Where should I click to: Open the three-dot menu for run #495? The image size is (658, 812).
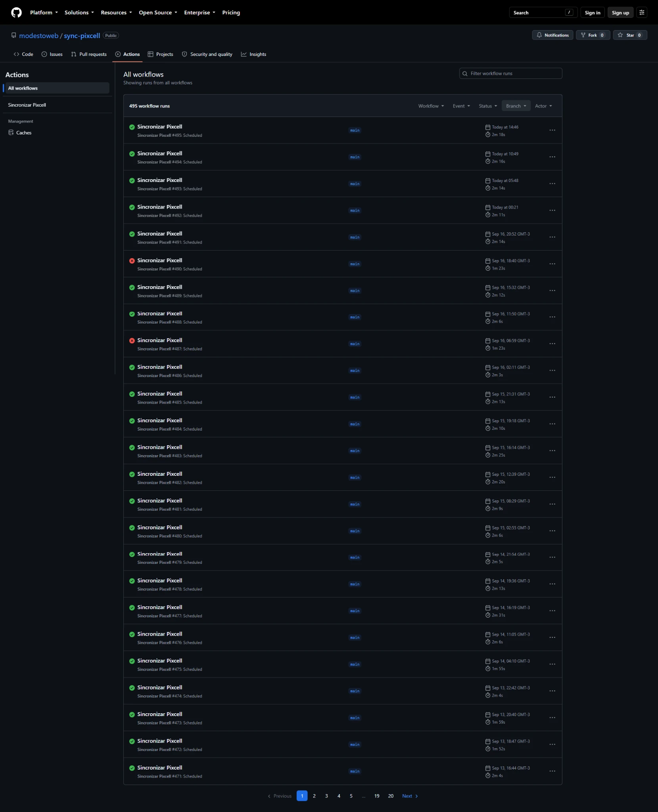552,130
